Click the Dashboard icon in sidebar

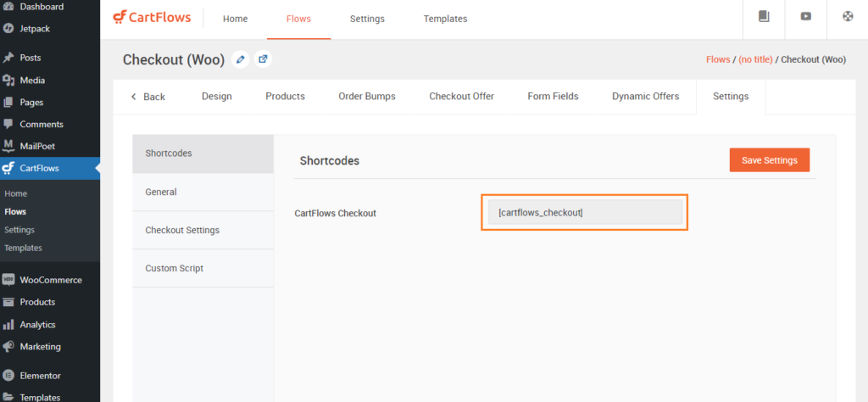8,7
